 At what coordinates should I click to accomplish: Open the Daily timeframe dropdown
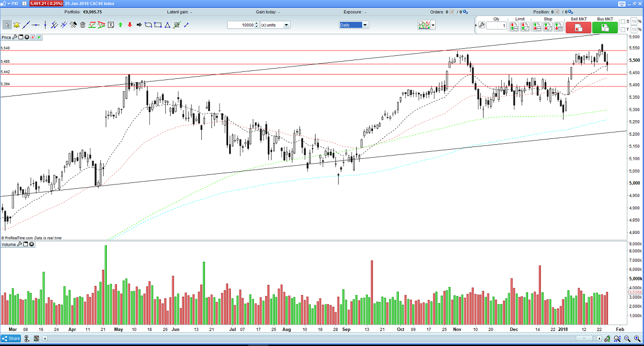[x=354, y=25]
